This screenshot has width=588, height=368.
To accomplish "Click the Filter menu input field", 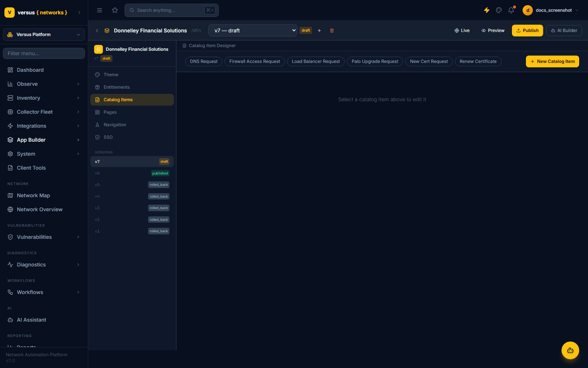I will [x=44, y=53].
